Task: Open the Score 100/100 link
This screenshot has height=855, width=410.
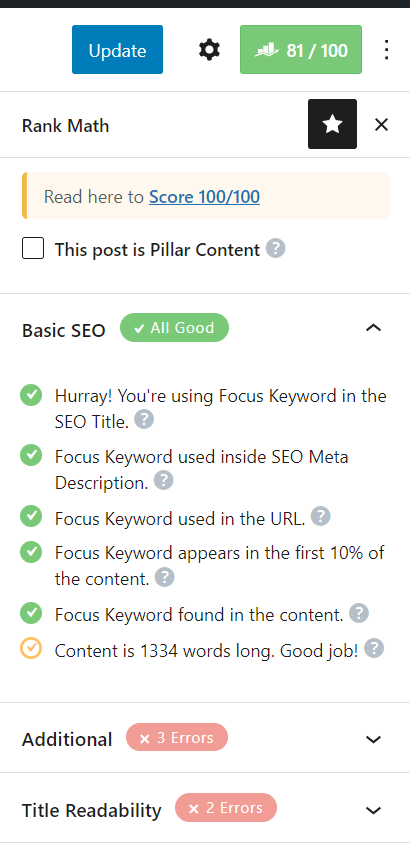Action: coord(204,197)
